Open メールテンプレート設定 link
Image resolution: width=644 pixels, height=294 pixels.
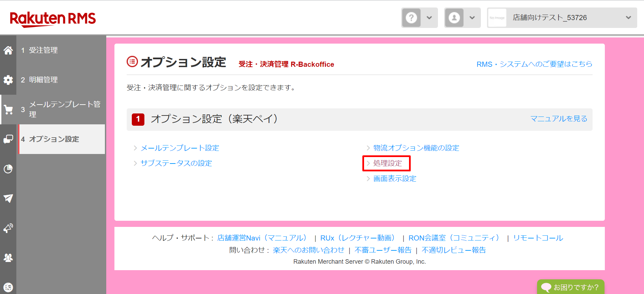click(x=180, y=148)
